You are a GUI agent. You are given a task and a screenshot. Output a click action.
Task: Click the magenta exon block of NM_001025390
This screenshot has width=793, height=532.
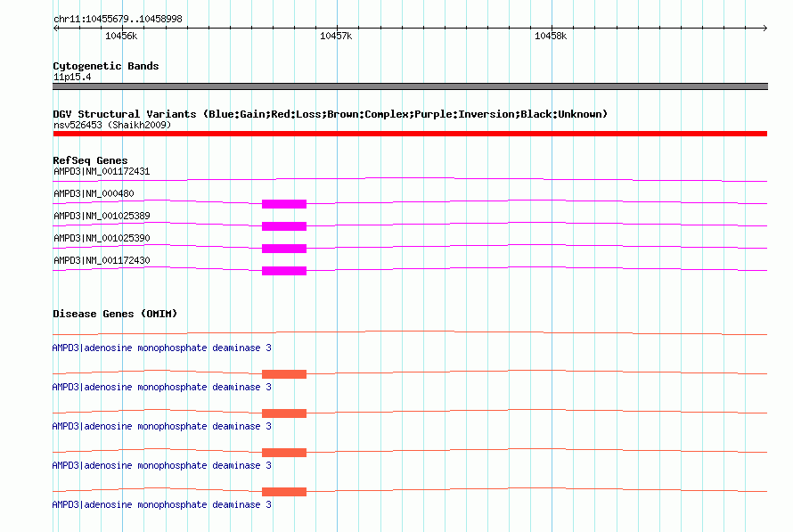click(284, 249)
